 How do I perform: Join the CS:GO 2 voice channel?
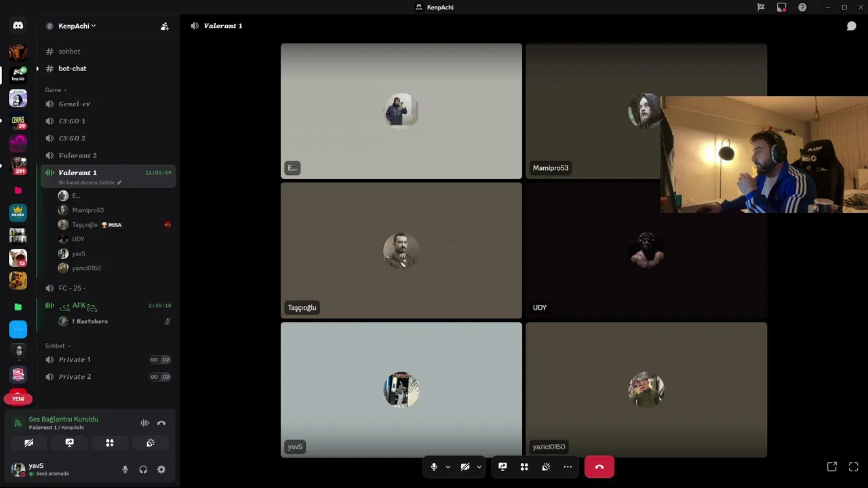[x=108, y=138]
